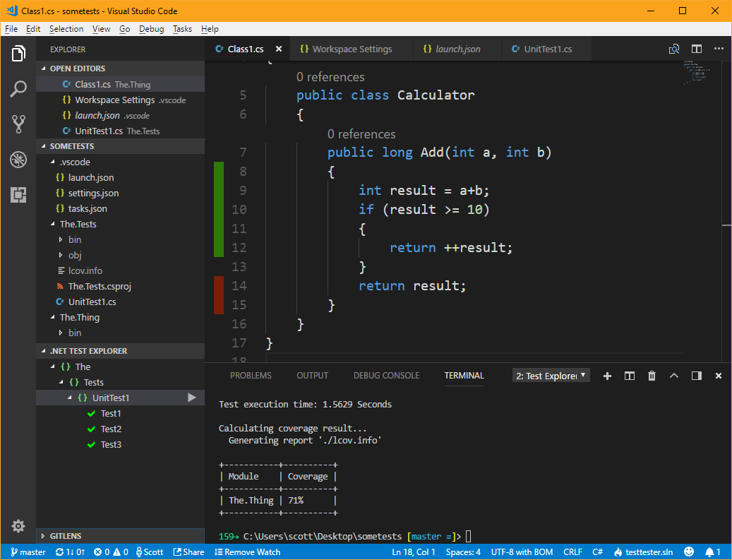
Task: Split the editor with the split icon
Action: point(697,49)
